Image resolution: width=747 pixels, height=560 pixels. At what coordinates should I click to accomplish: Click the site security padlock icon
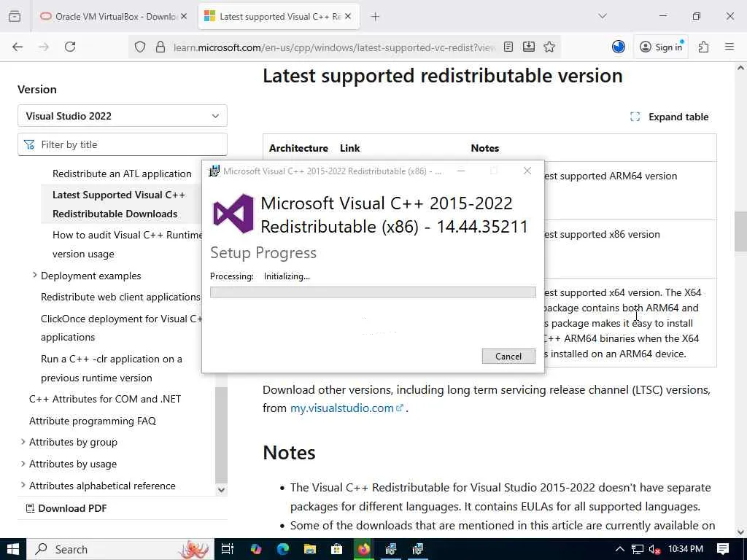tap(160, 47)
